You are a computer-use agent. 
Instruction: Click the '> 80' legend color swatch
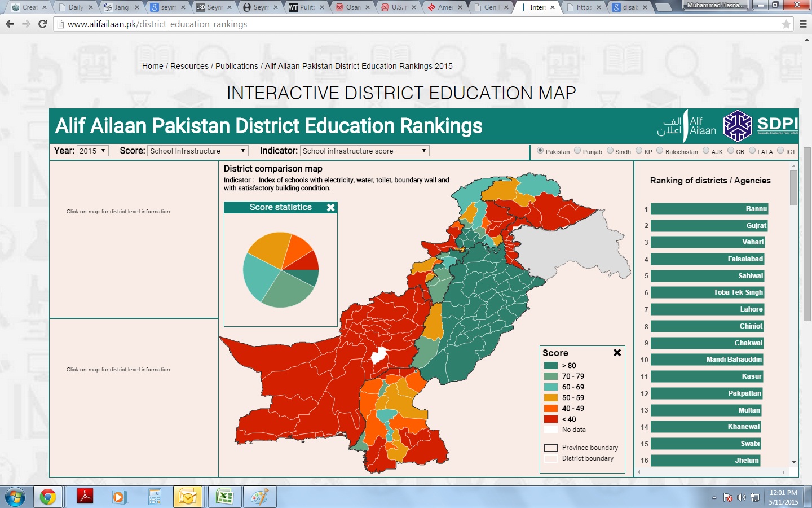click(x=551, y=366)
